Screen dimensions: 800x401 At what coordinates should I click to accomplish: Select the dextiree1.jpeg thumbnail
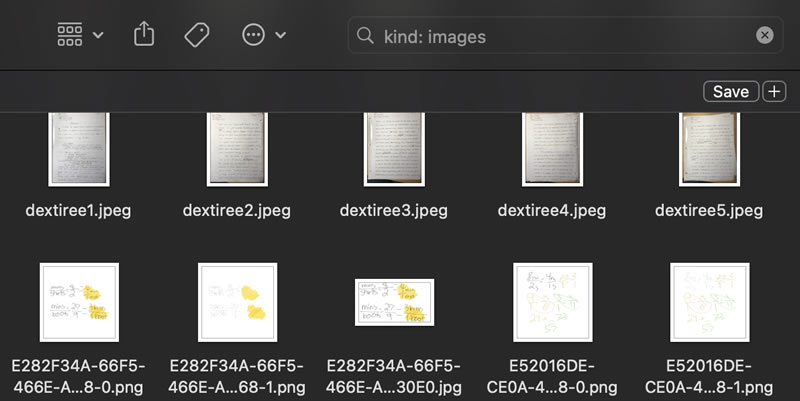point(79,149)
